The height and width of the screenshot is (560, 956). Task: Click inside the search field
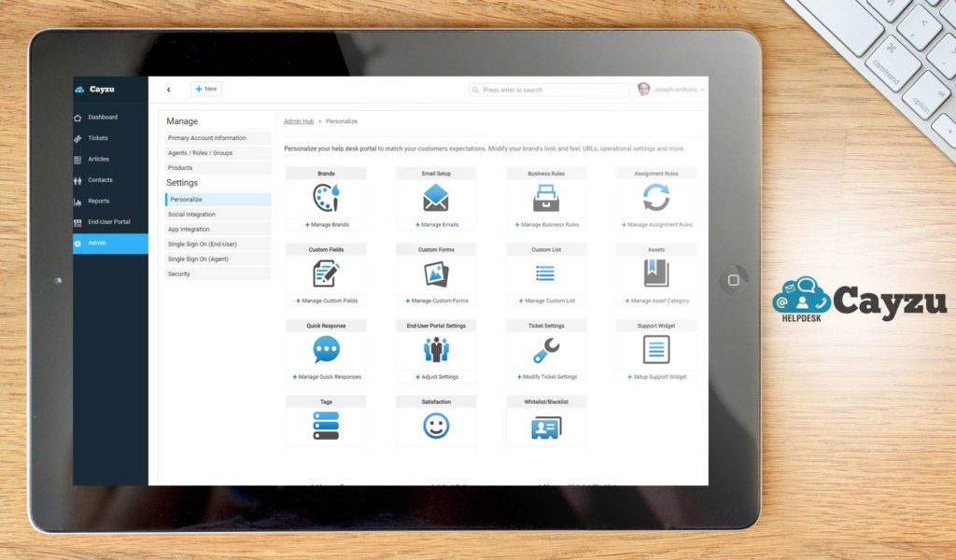[x=547, y=89]
